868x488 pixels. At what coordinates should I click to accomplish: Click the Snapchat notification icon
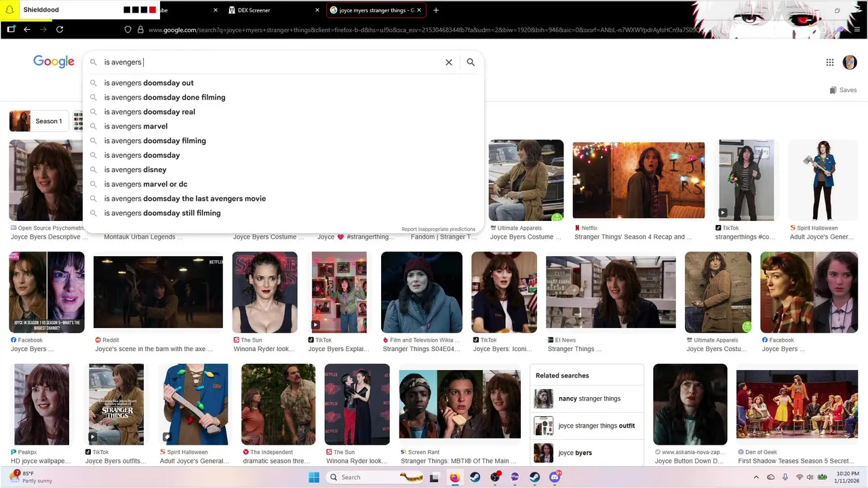pyautogui.click(x=10, y=10)
